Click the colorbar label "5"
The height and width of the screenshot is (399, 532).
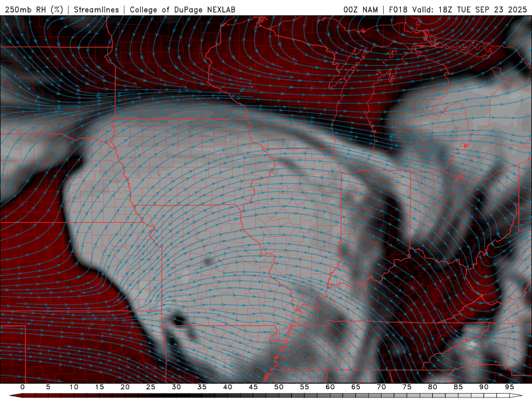48,387
